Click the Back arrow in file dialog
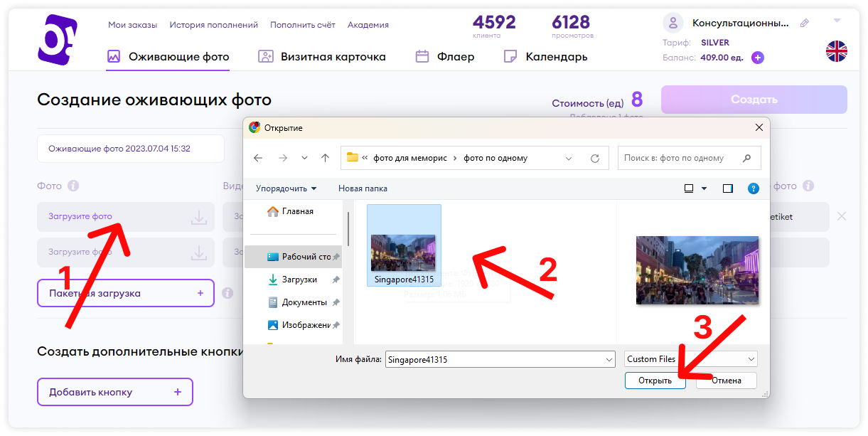 258,158
